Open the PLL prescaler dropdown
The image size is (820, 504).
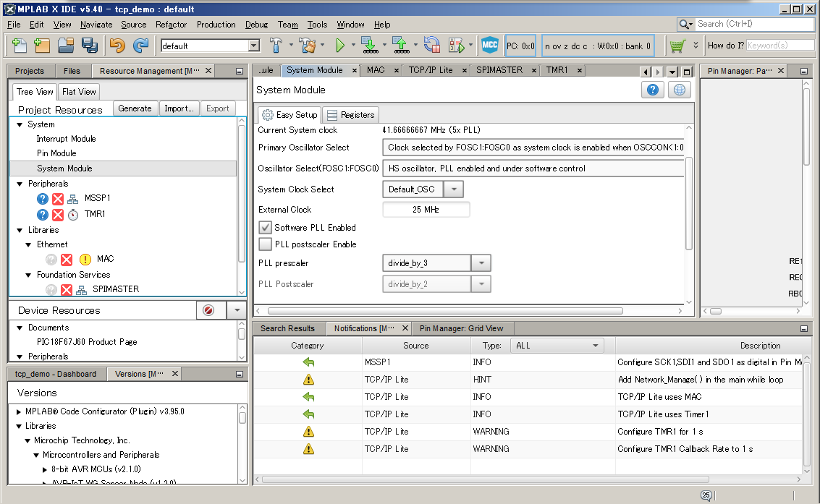tap(481, 263)
